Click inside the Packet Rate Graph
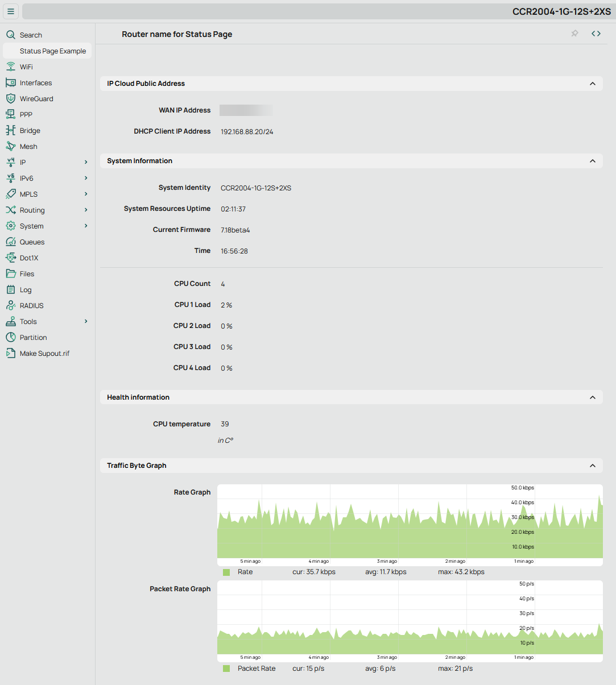 [x=410, y=621]
